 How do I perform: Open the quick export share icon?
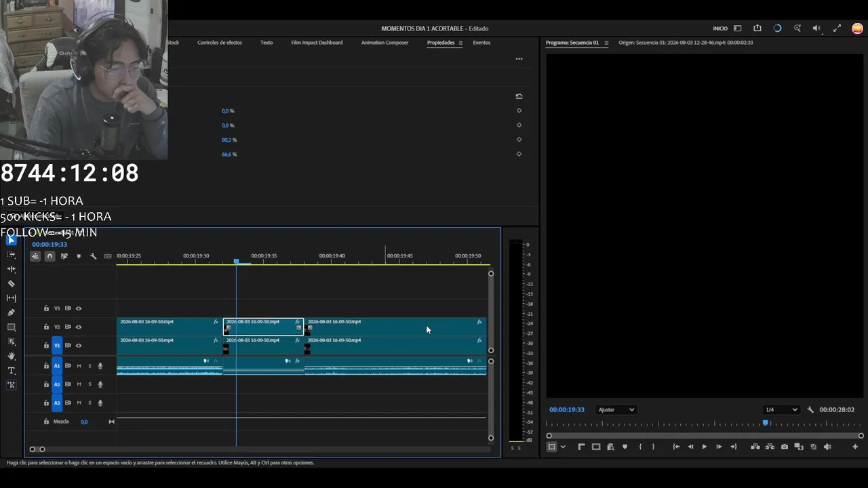[757, 28]
